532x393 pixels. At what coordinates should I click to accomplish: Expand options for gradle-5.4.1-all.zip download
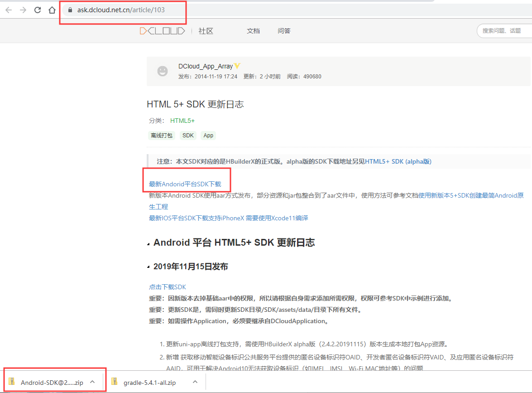pyautogui.click(x=195, y=382)
